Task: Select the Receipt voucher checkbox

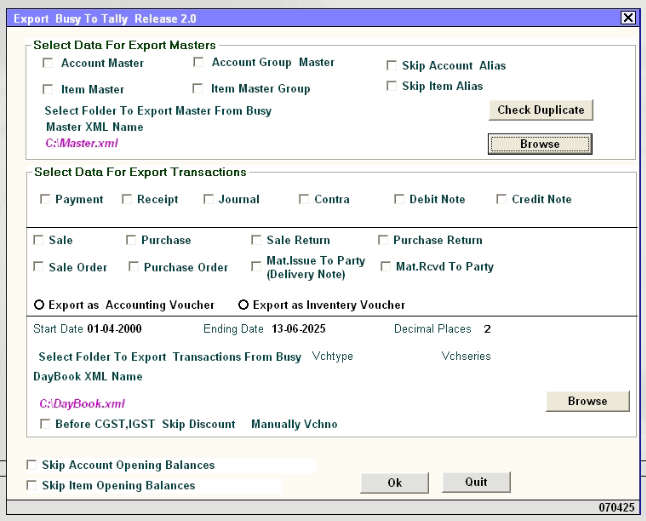Action: [127, 199]
